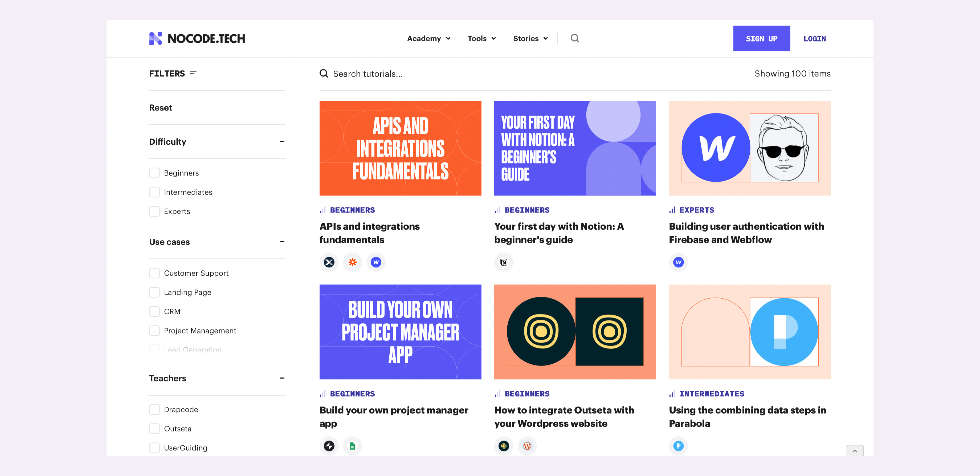Click the APIs and Integrations Fundamentals thumbnail
Screen dimensions: 980x476
400,148
